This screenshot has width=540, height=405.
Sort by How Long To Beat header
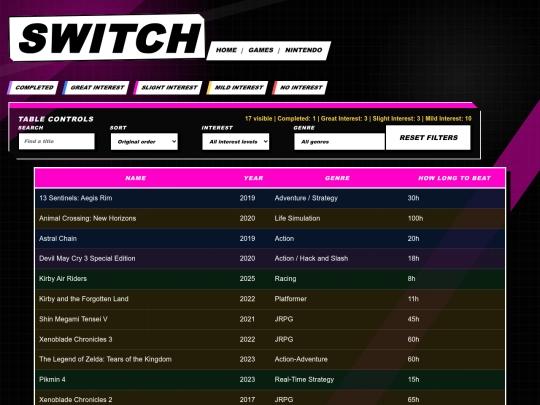[x=454, y=178]
